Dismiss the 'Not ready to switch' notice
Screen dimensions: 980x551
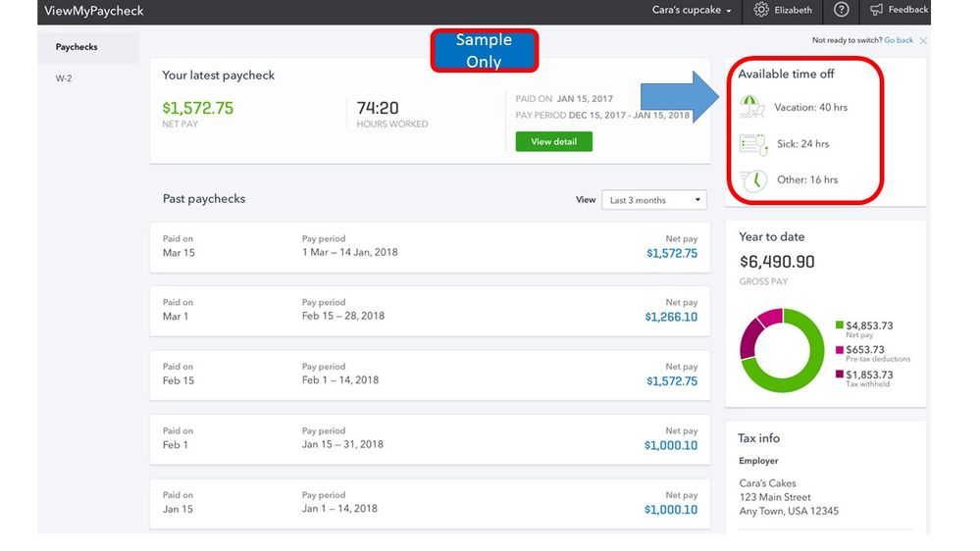coord(923,40)
